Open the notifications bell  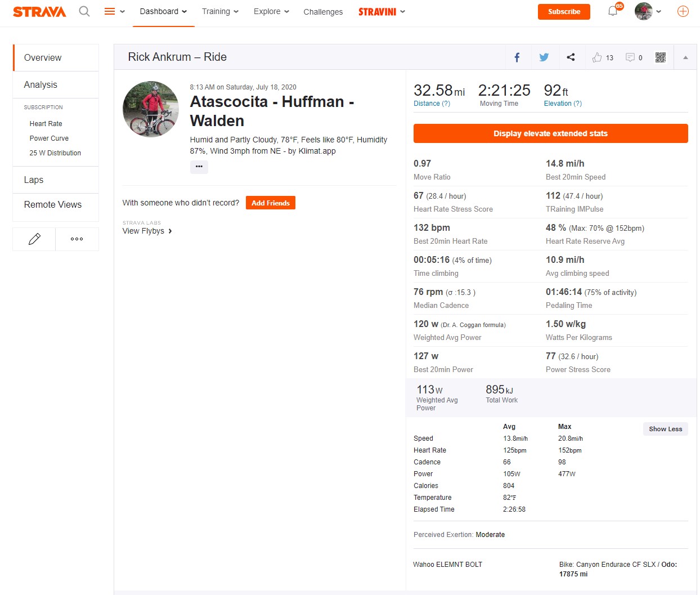[613, 11]
